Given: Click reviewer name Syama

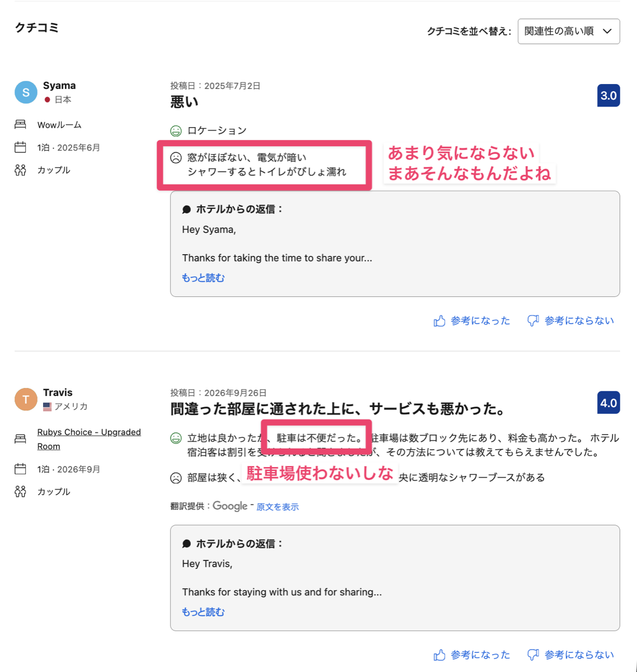Looking at the screenshot, I should 59,86.
